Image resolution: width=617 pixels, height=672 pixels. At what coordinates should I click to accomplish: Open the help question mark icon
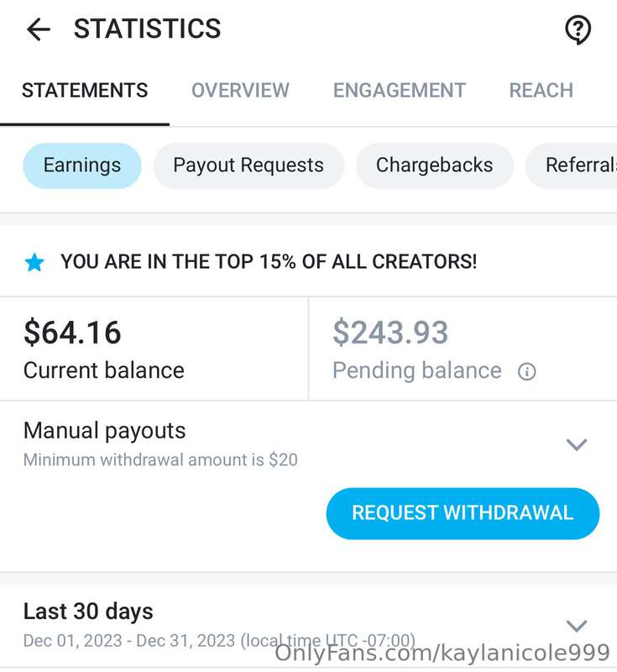[x=578, y=30]
